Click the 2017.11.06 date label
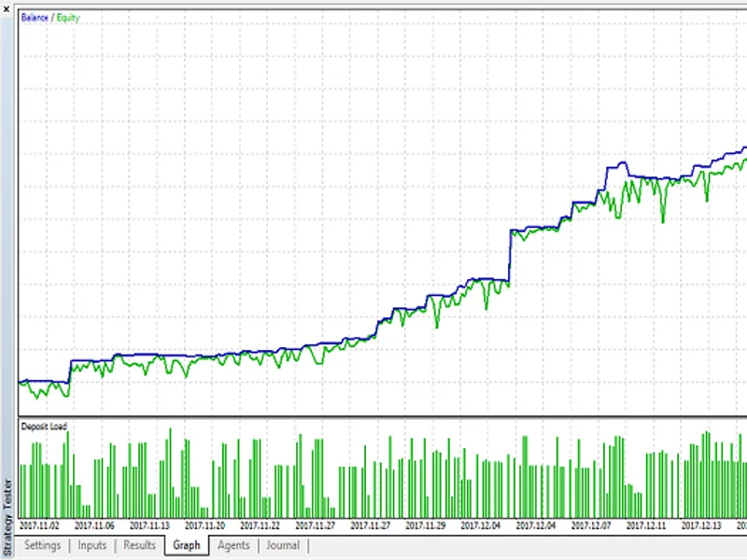The image size is (747, 560). [x=94, y=525]
